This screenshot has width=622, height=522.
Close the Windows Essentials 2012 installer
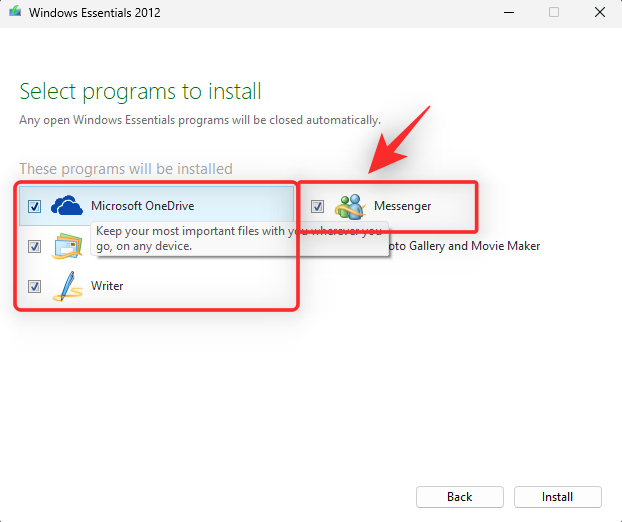point(600,12)
